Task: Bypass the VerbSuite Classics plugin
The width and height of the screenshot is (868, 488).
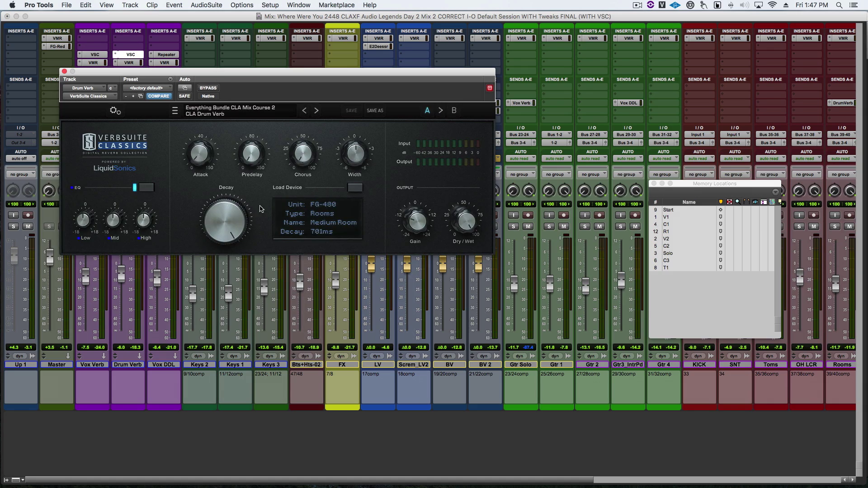Action: click(x=208, y=88)
